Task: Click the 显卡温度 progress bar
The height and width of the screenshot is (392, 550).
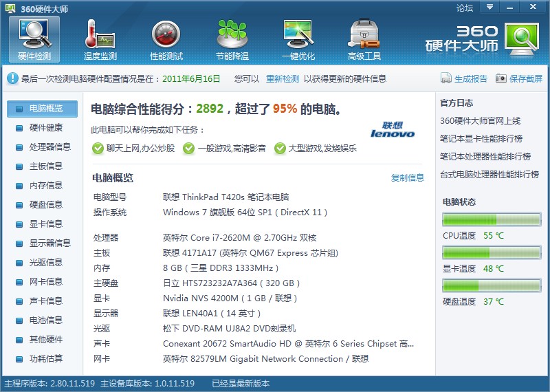Action: click(x=492, y=252)
